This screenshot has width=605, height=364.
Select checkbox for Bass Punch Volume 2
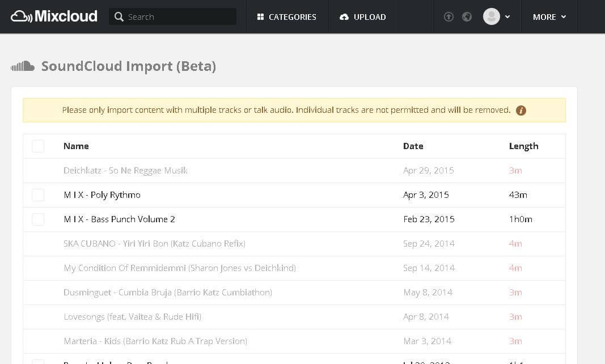[x=38, y=219]
